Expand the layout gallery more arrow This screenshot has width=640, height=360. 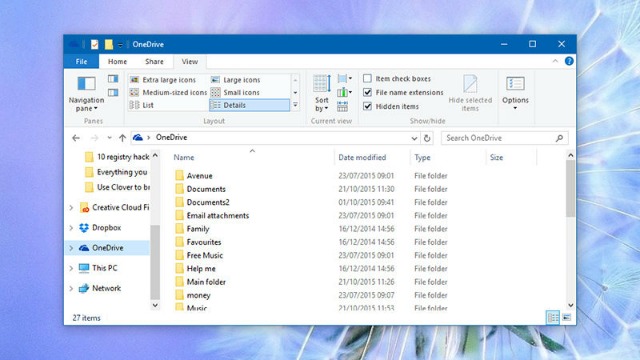pos(296,105)
